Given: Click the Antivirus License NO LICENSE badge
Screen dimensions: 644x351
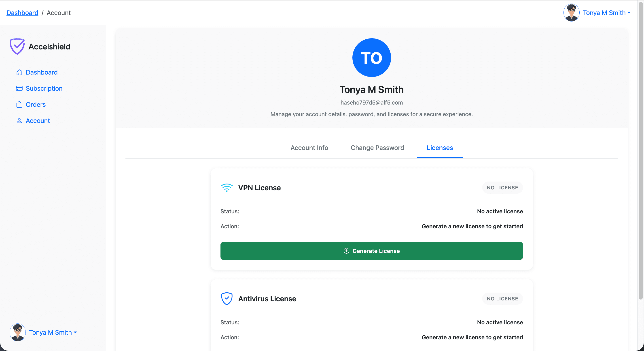Looking at the screenshot, I should [502, 299].
